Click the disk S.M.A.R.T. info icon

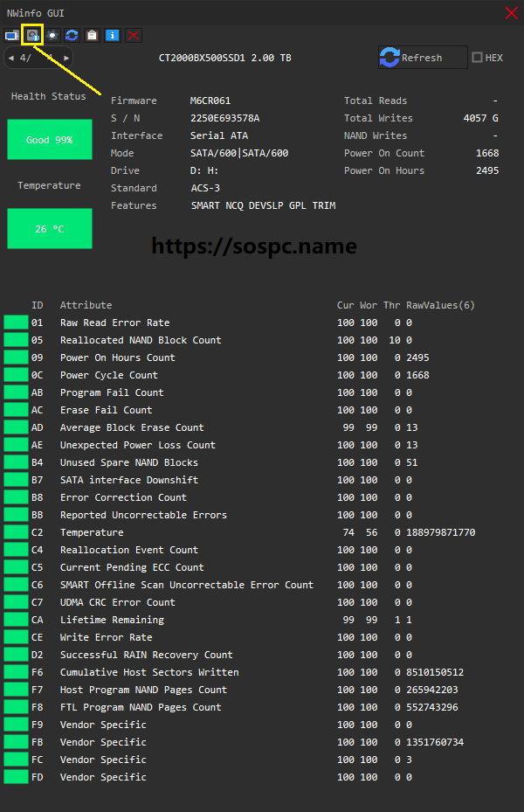point(33,35)
